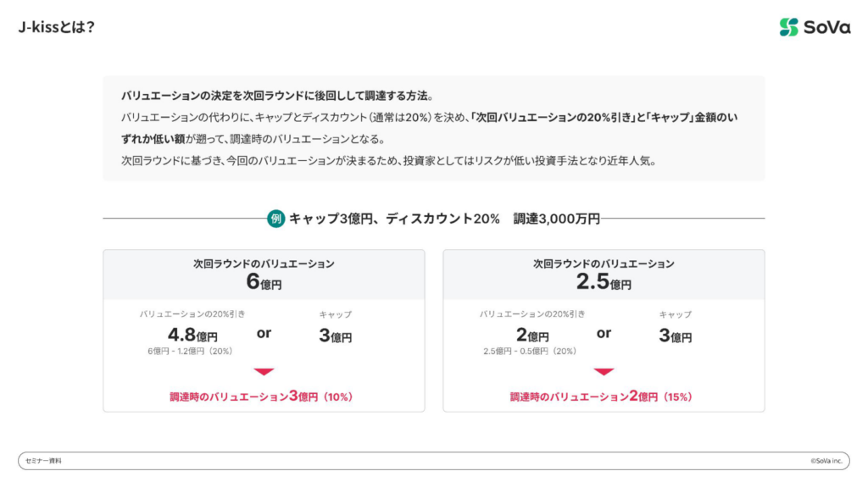Click the 6億円 - 1.2億円（20%） calculation note
The width and height of the screenshot is (868, 488).
[192, 351]
